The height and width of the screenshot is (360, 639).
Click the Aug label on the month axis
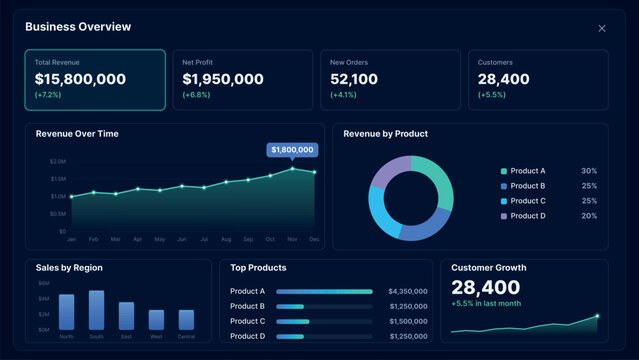point(226,239)
